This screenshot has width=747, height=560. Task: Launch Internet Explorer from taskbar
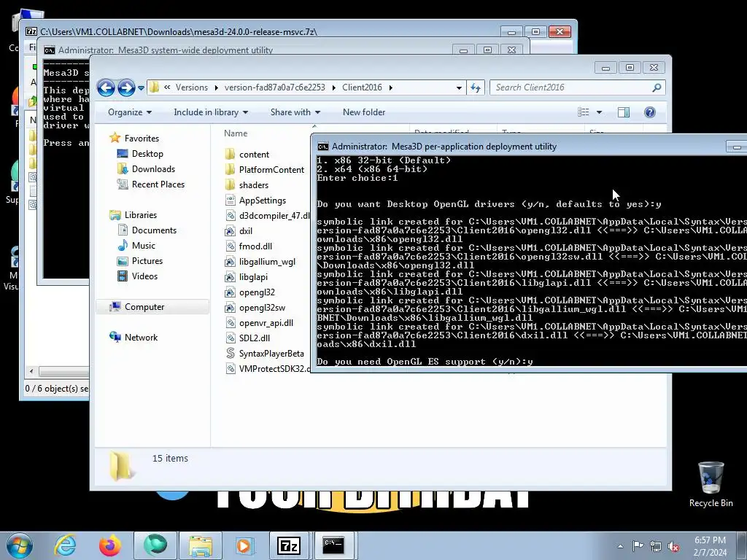[65, 545]
